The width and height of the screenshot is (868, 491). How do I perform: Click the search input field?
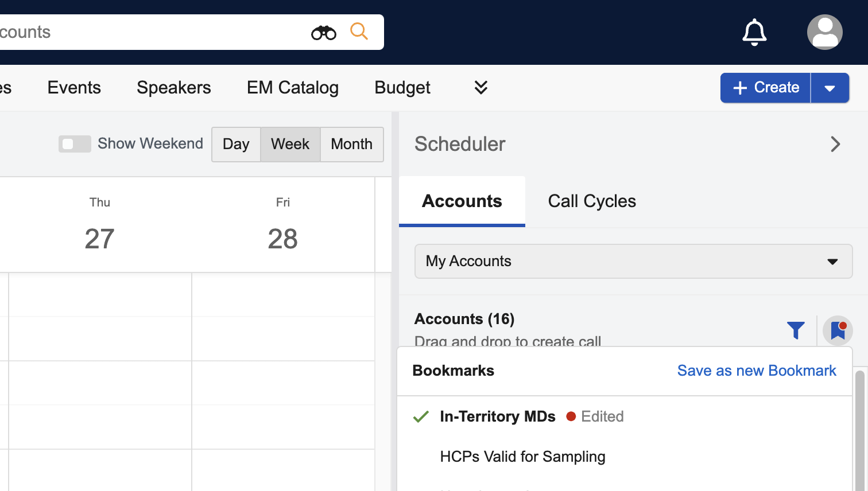tap(149, 32)
